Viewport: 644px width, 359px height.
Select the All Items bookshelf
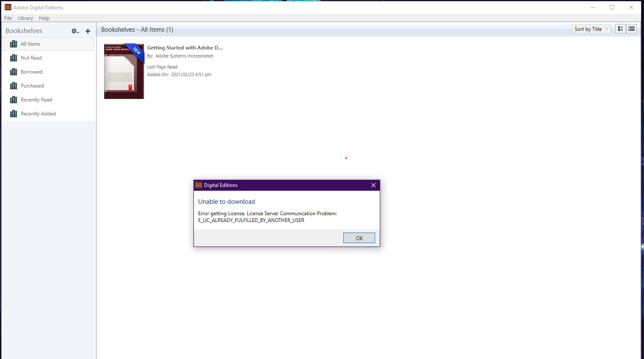(48, 44)
